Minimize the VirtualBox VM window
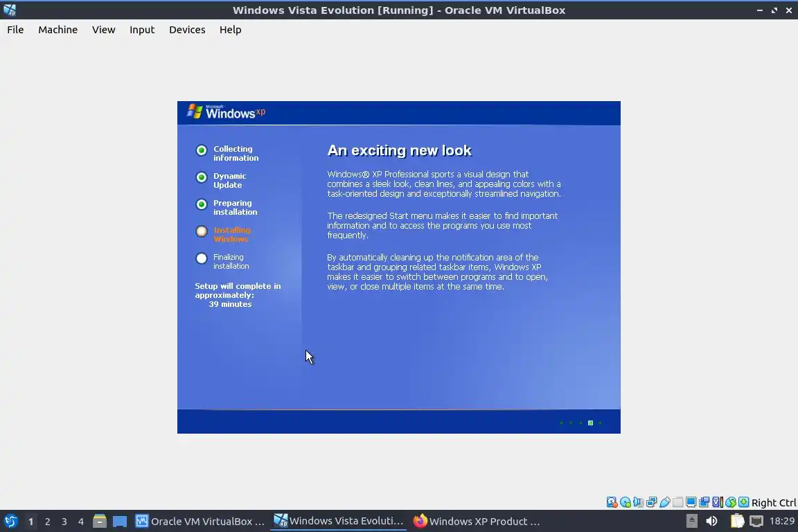Image resolution: width=798 pixels, height=532 pixels. click(759, 10)
